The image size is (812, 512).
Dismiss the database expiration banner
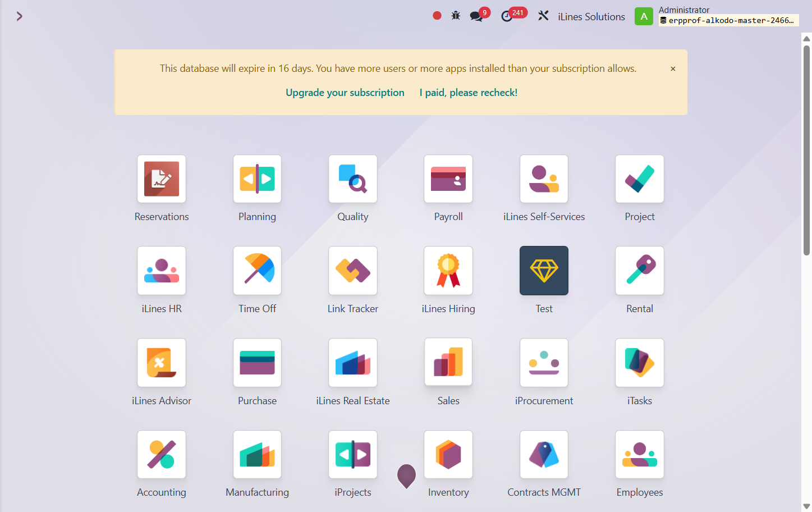(x=673, y=68)
